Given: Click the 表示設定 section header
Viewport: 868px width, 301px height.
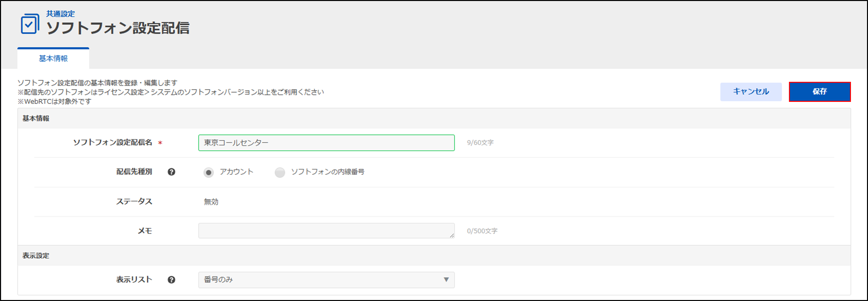Looking at the screenshot, I should point(36,256).
